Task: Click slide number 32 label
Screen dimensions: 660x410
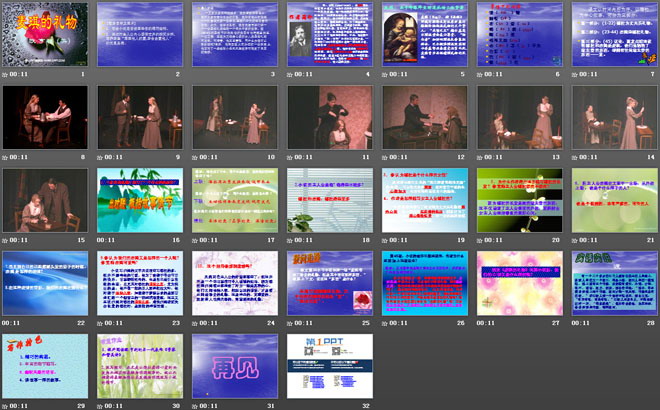Action: pos(366,406)
